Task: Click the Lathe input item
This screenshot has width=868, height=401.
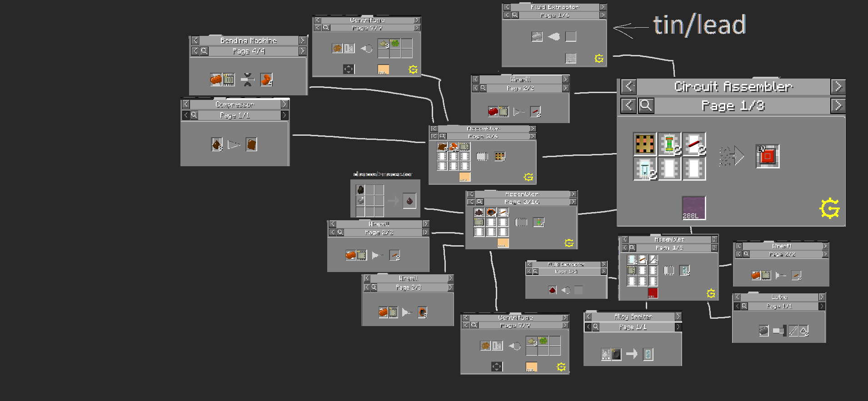Action: coord(764,331)
